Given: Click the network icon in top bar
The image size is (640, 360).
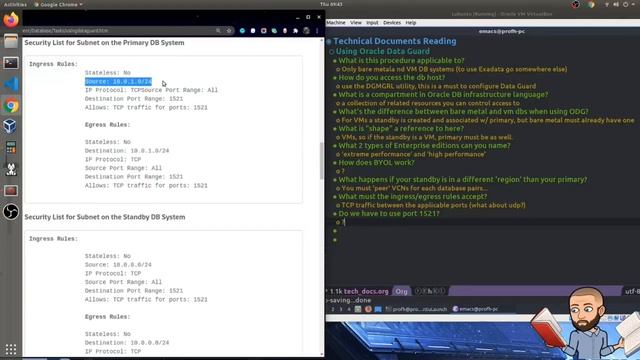Looking at the screenshot, I should point(607,4).
